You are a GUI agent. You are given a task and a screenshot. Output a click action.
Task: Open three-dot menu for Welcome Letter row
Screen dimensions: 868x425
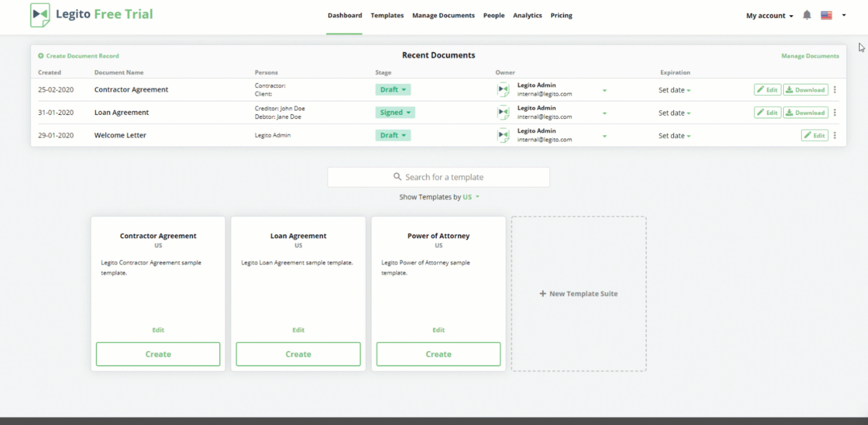[x=834, y=135]
